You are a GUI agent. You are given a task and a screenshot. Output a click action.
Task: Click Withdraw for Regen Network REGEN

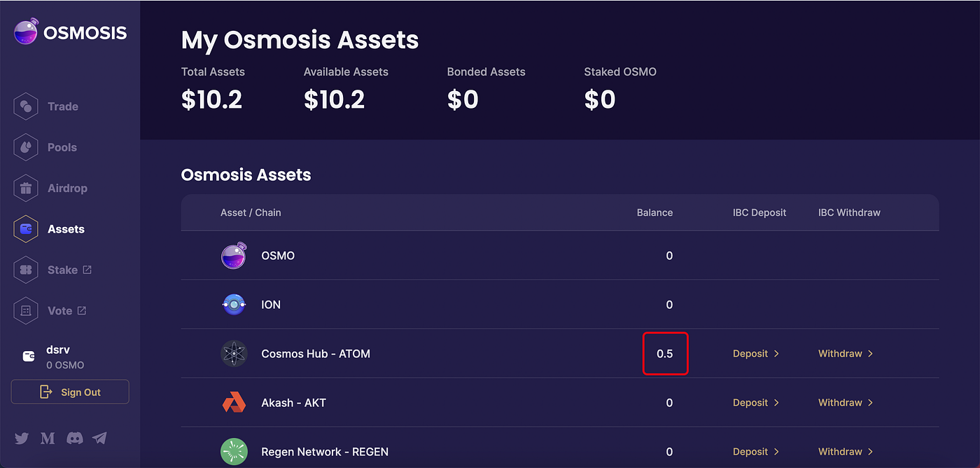click(845, 452)
